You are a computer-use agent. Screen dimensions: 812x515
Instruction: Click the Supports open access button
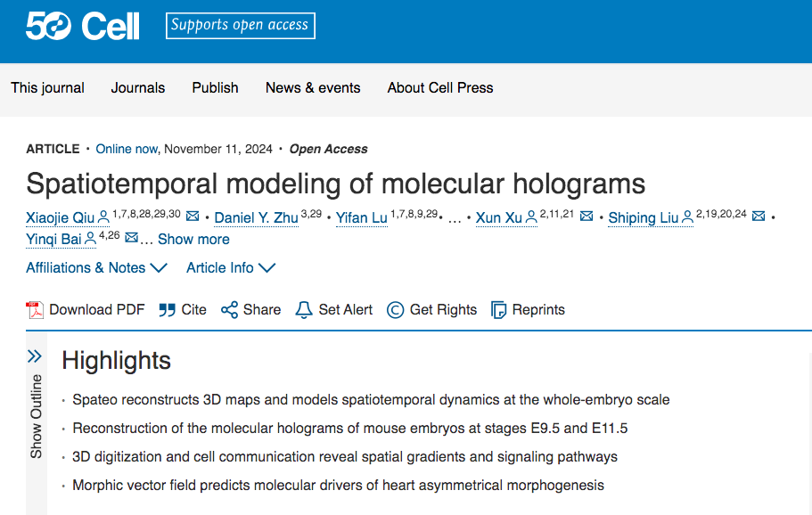coord(241,25)
